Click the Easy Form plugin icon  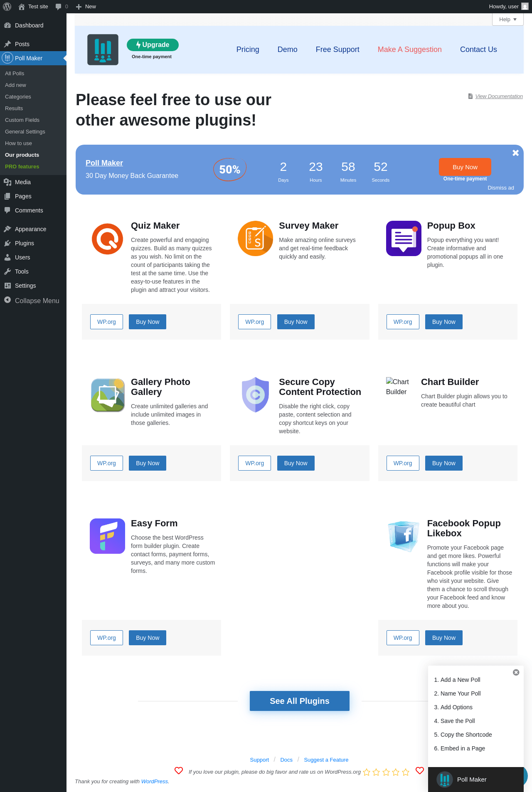(107, 536)
